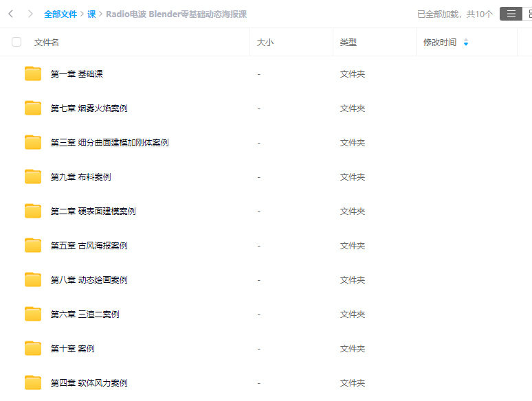This screenshot has height=401, width=532.
Task: Click folder icon for 第七章 烟雾火焰案例
Action: 33,108
